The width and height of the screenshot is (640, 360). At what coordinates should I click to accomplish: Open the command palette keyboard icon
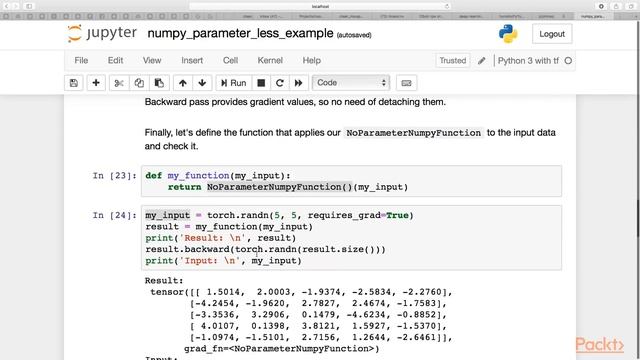click(x=406, y=83)
